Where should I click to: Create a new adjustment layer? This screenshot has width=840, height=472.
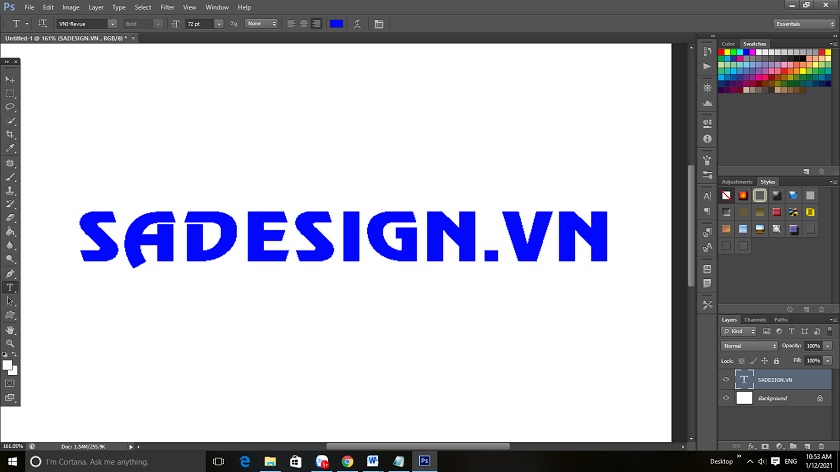pos(779,446)
